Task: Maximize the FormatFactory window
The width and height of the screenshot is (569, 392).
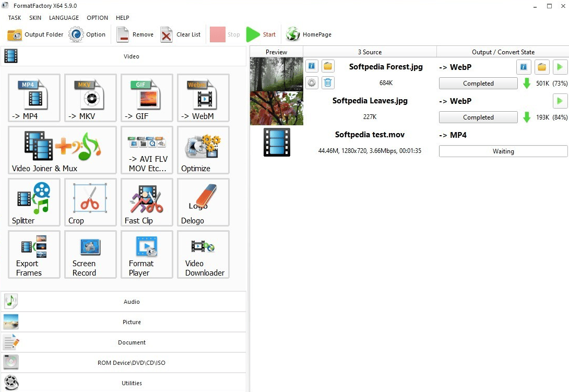Action: tap(549, 6)
